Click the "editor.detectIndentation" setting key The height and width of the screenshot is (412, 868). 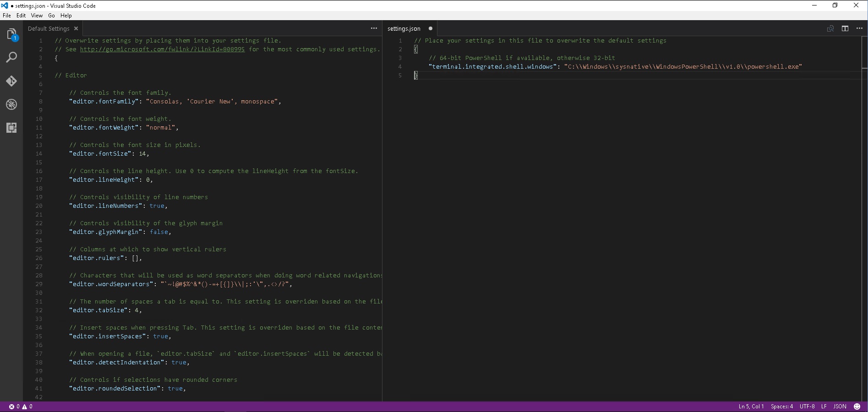pyautogui.click(x=116, y=362)
